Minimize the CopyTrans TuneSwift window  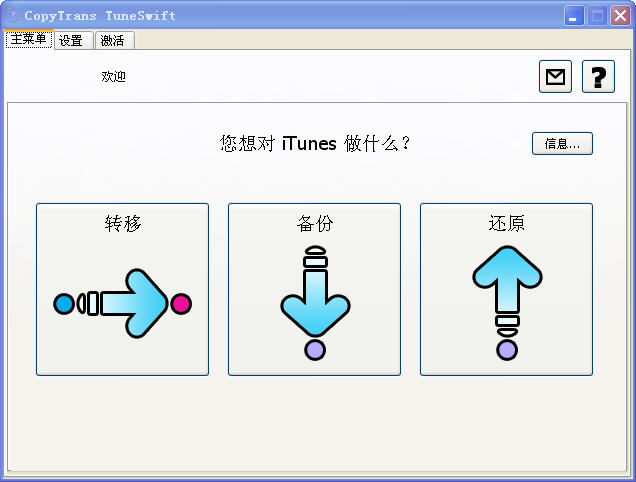click(x=574, y=16)
